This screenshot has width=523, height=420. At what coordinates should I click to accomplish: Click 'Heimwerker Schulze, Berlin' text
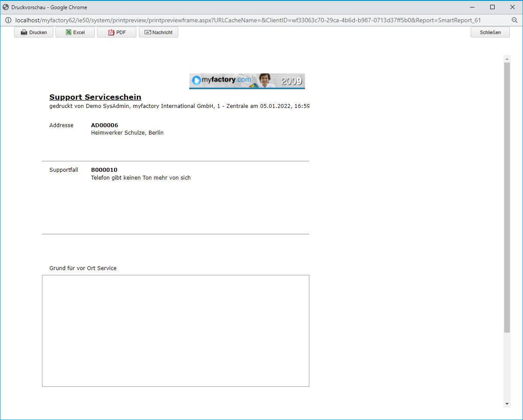pos(127,133)
